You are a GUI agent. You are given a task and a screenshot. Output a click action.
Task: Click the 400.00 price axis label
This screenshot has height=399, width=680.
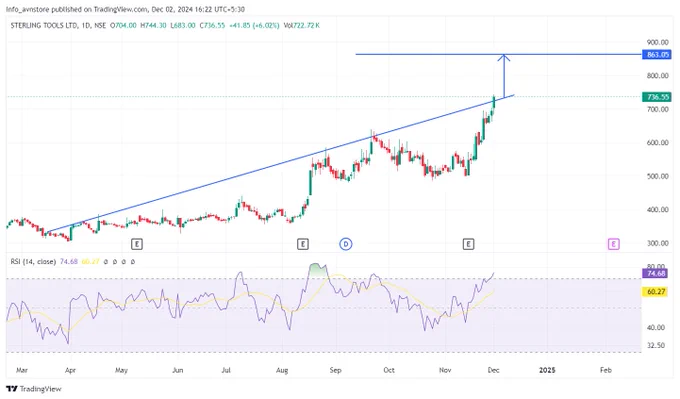click(657, 209)
